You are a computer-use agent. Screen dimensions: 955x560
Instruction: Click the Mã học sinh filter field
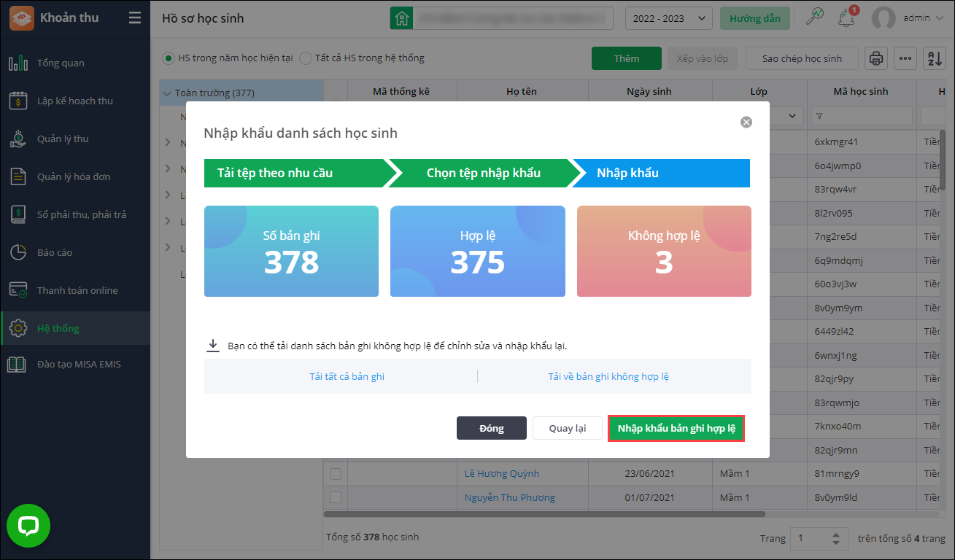coord(862,116)
